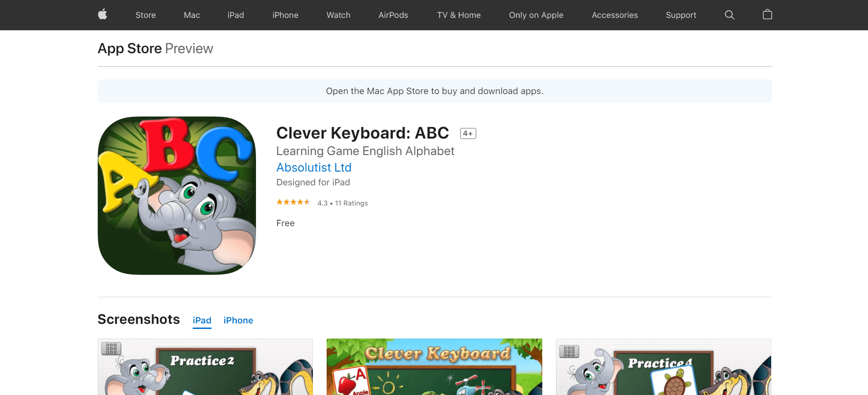Click the shopping bag icon
868x395 pixels.
767,14
